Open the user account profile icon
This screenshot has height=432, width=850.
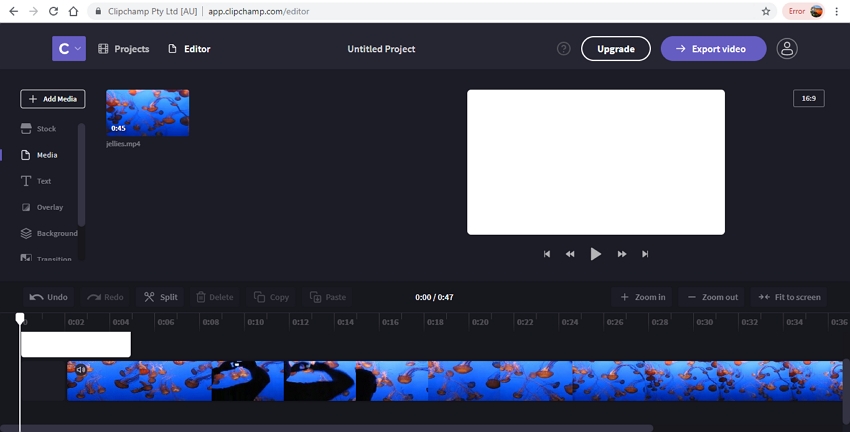[788, 49]
